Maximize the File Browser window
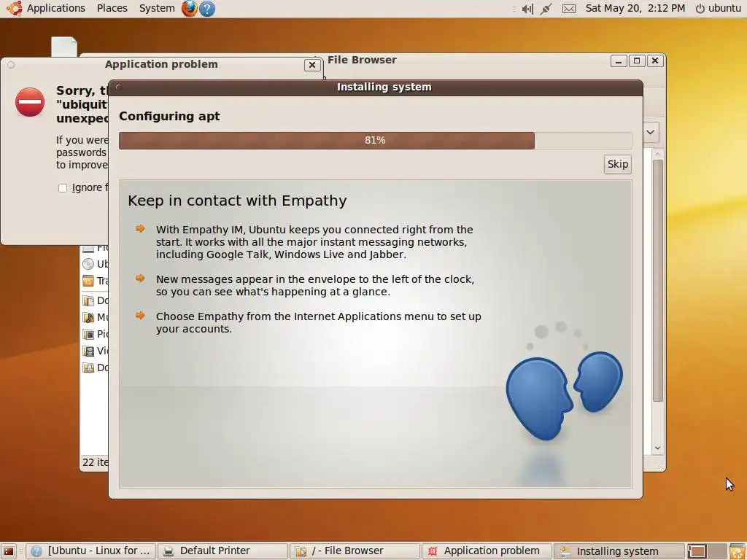Viewport: 747px width, 560px height. click(636, 61)
